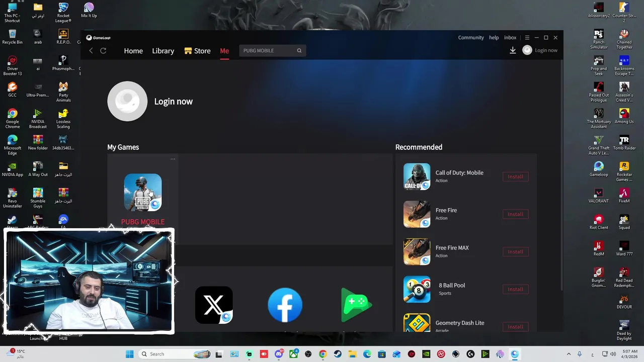644x362 pixels.
Task: Refresh the GameLoop page
Action: tap(103, 51)
